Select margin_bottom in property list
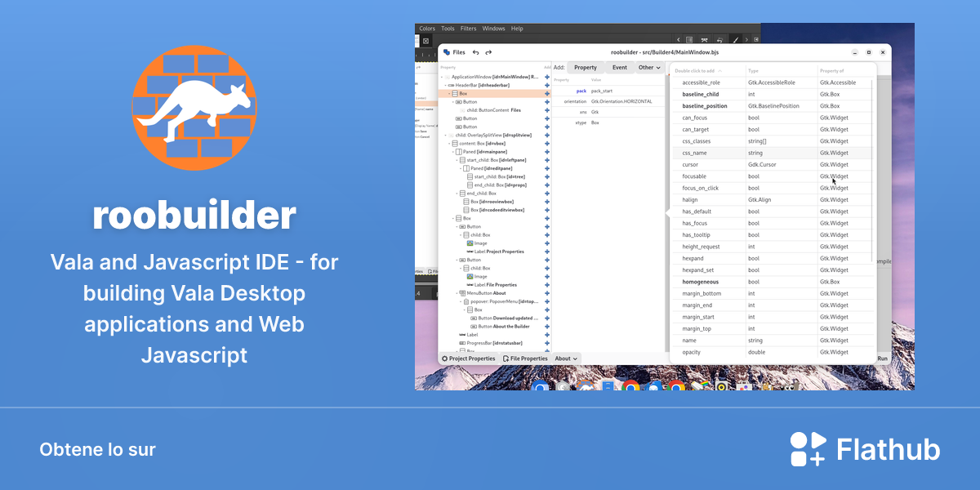Image resolution: width=980 pixels, height=490 pixels. 702,293
